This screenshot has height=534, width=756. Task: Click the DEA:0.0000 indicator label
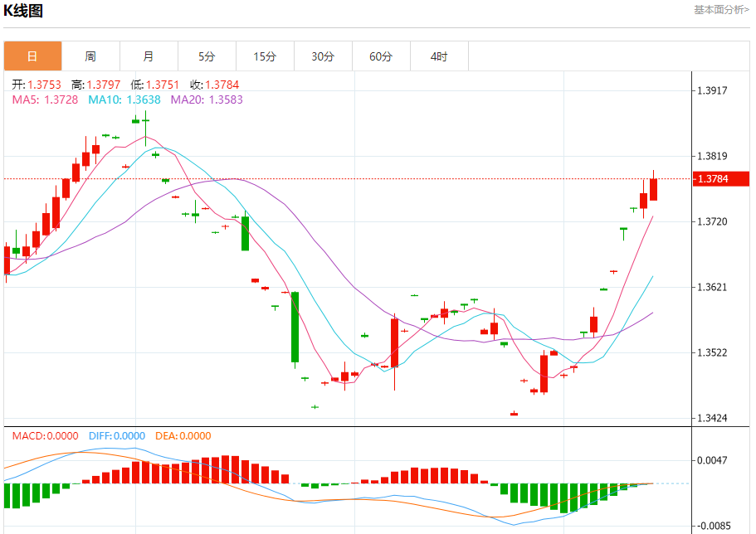pyautogui.click(x=183, y=436)
